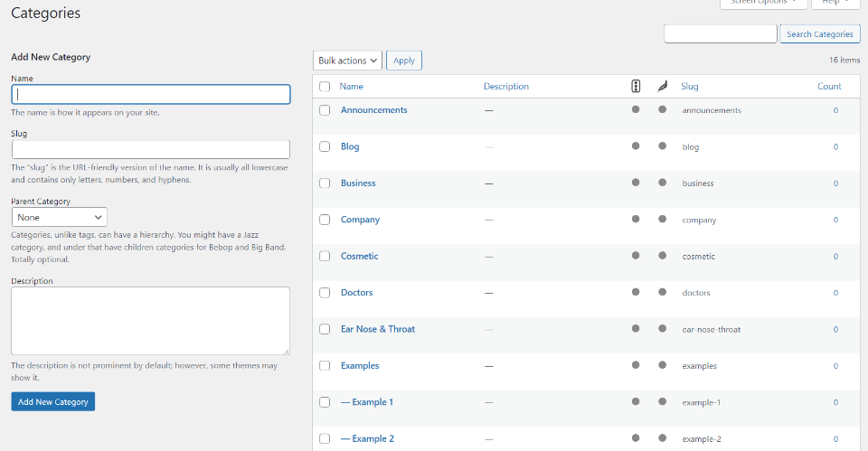Click the SEO score dot for Examples
This screenshot has height=451, width=868.
click(x=636, y=365)
